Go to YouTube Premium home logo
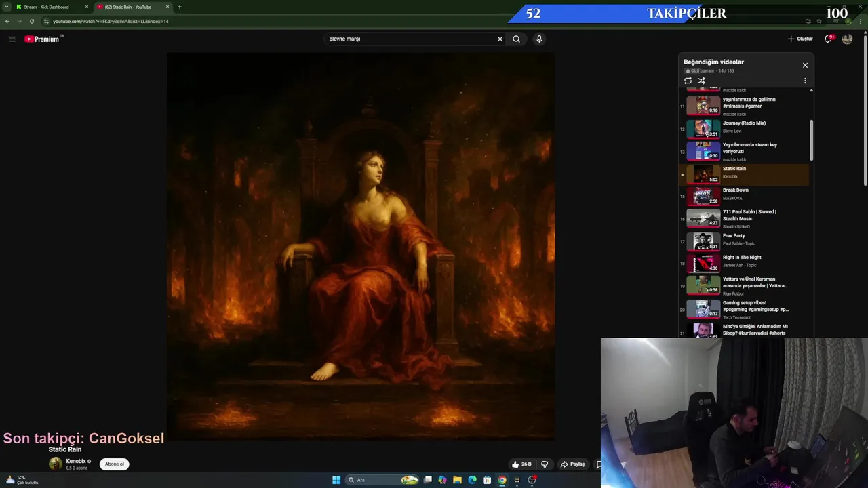This screenshot has width=868, height=488. pyautogui.click(x=43, y=39)
